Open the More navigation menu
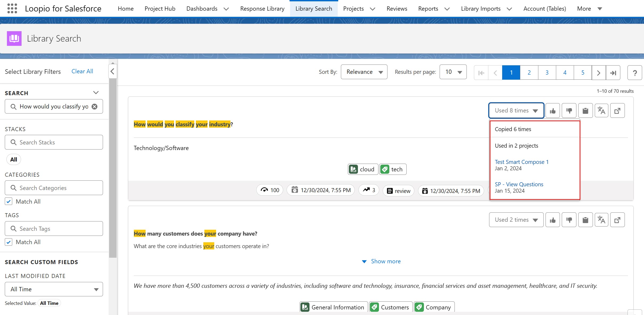The width and height of the screenshot is (644, 315). click(589, 9)
